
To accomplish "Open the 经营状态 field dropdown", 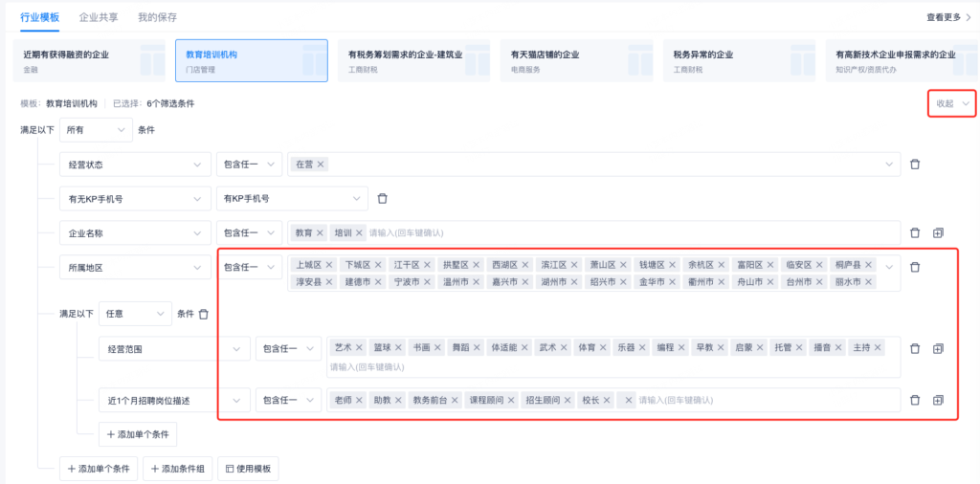I will 134,165.
